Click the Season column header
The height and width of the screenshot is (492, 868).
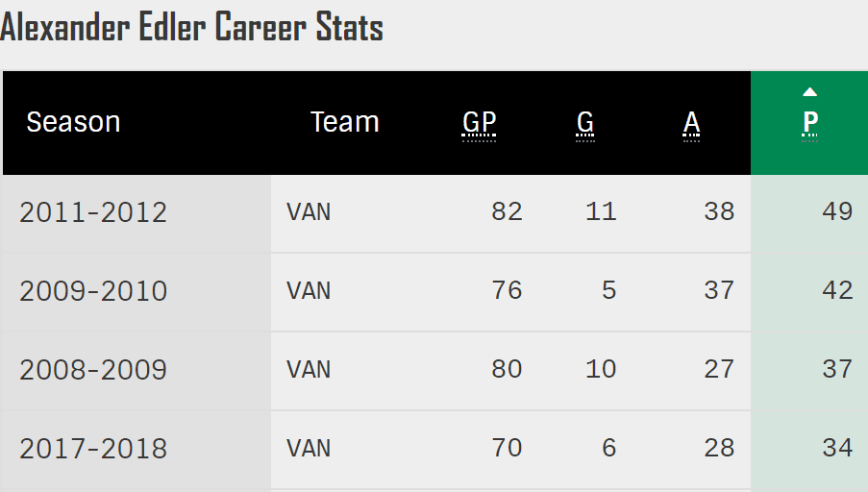pyautogui.click(x=73, y=123)
